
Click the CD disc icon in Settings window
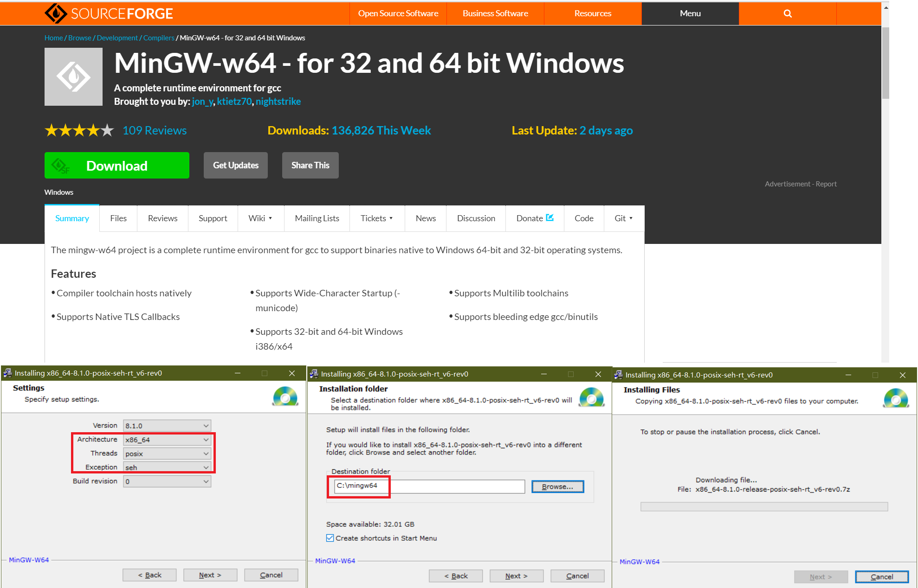click(x=285, y=396)
